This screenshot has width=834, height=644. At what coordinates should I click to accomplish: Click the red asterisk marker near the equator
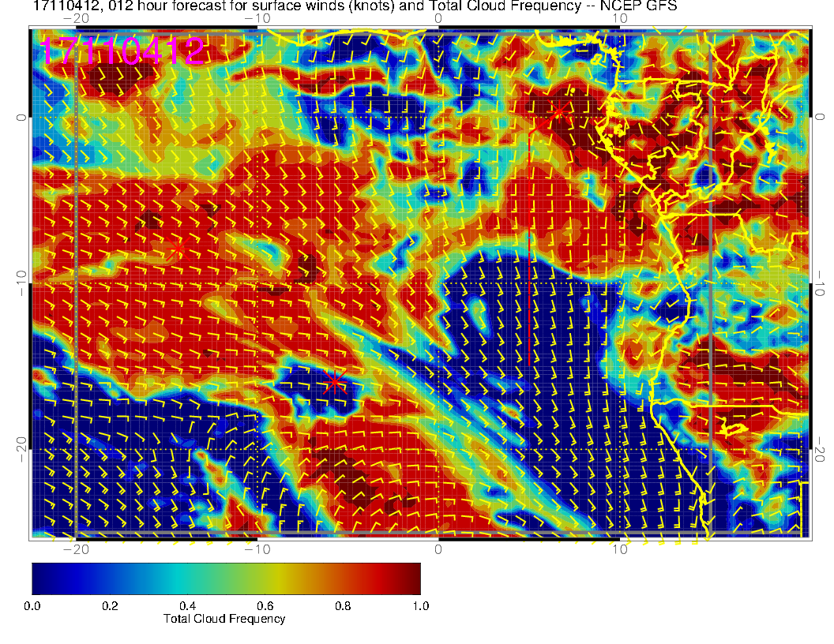pos(558,111)
